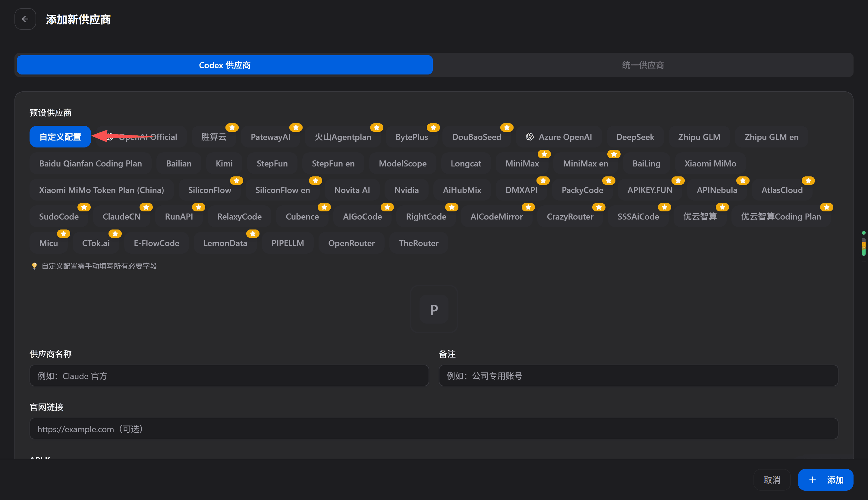Select the ModelScope preset
The width and height of the screenshot is (868, 500).
(402, 163)
